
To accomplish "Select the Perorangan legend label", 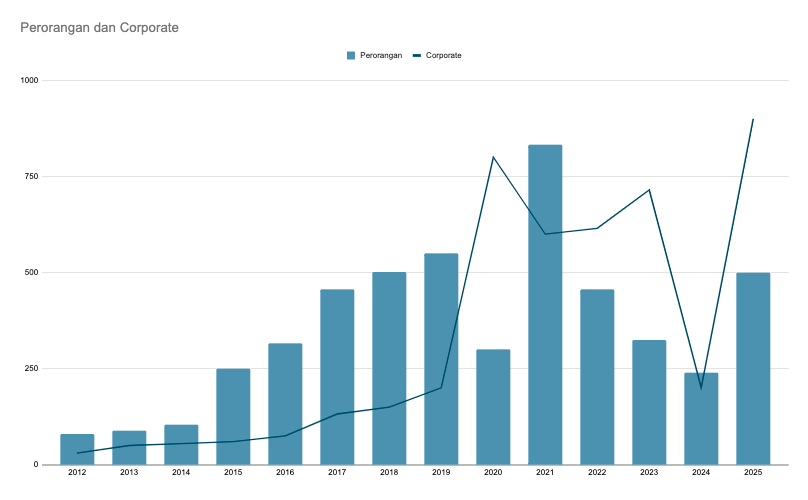I will [381, 55].
